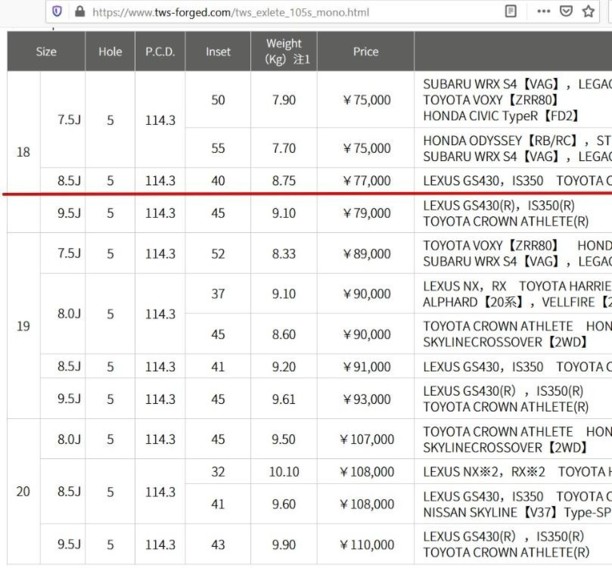Select the 18 inch size cell

pos(23,152)
